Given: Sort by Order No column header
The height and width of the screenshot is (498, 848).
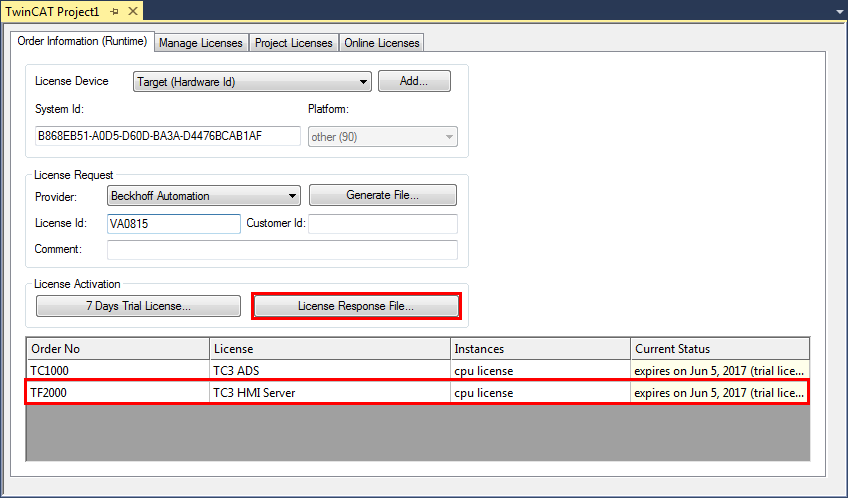Looking at the screenshot, I should click(x=118, y=349).
